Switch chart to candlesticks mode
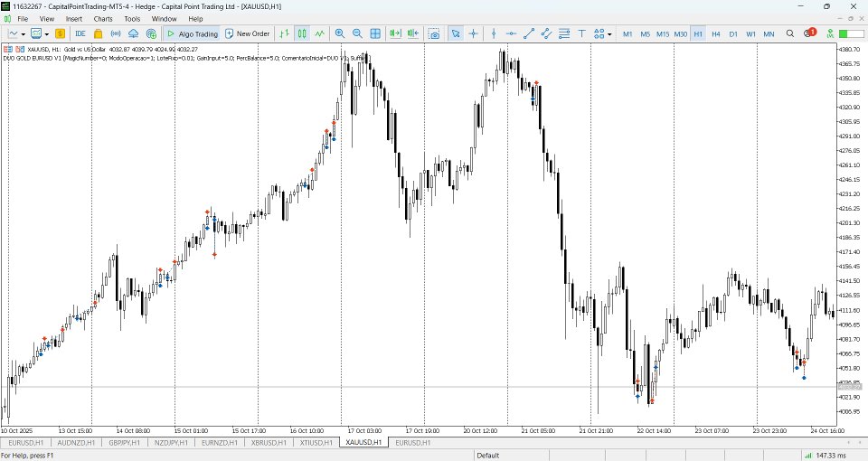Image resolution: width=868 pixels, height=461 pixels. tap(302, 33)
